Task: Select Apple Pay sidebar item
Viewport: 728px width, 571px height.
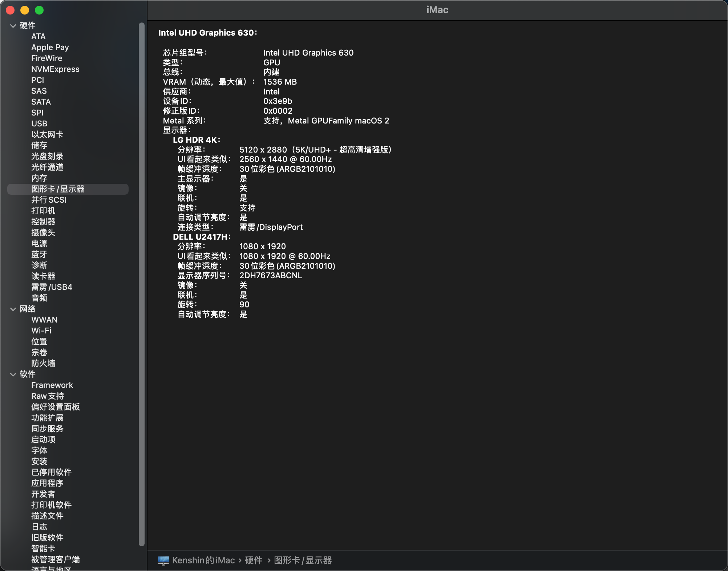Action: click(x=50, y=48)
